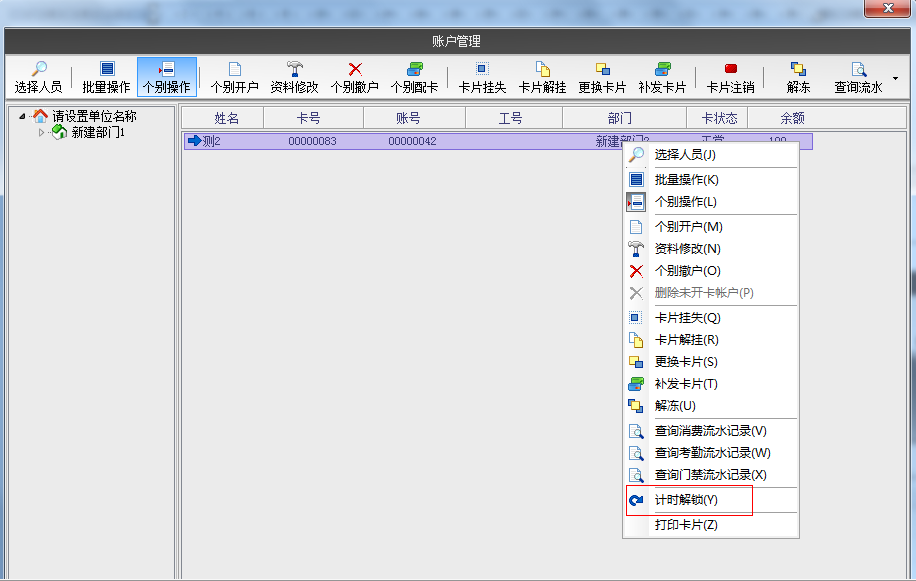Image resolution: width=916 pixels, height=581 pixels.
Task: Click the 个别撤户 red X toolbar icon
Action: pos(354,77)
